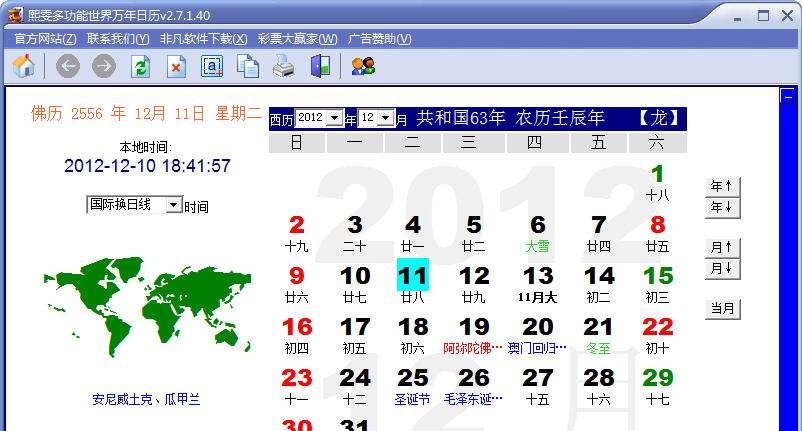The image size is (802, 431).
Task: Click the 月↓ next month button
Action: pos(722,268)
